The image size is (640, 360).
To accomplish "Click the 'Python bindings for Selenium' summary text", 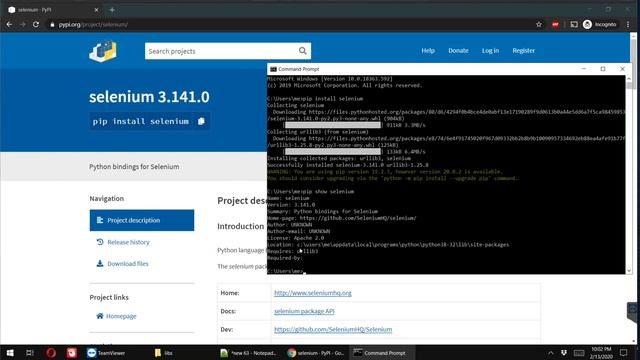I will click(x=134, y=167).
